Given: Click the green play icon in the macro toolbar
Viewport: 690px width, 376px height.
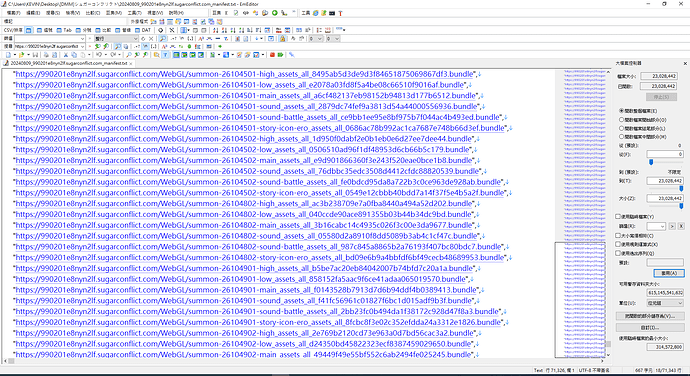Looking at the screenshot, I should click(275, 13).
